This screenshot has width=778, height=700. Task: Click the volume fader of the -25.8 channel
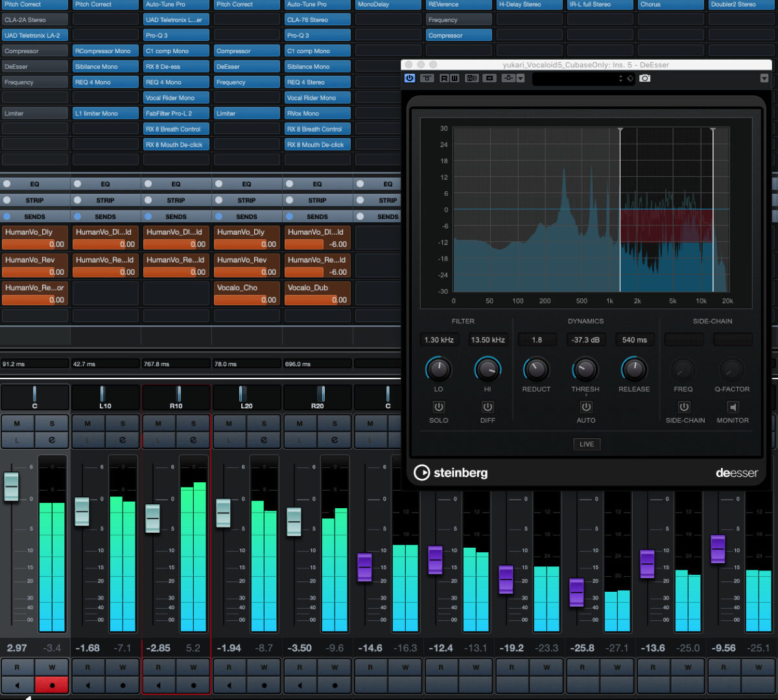pos(576,592)
